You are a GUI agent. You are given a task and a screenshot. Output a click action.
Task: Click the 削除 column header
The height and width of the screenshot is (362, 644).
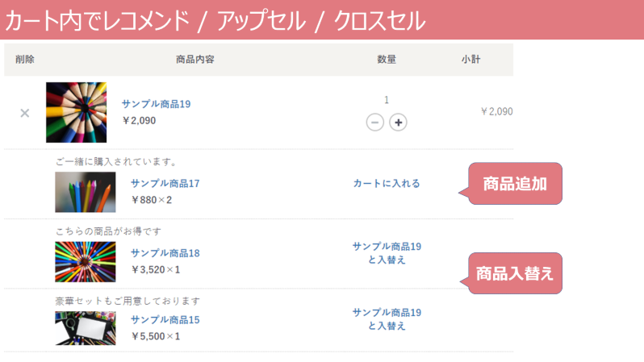pyautogui.click(x=24, y=60)
